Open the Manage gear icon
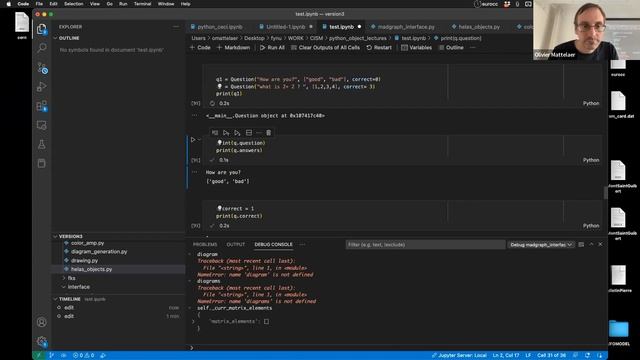Viewport: 640px width, 360px height. (42, 342)
